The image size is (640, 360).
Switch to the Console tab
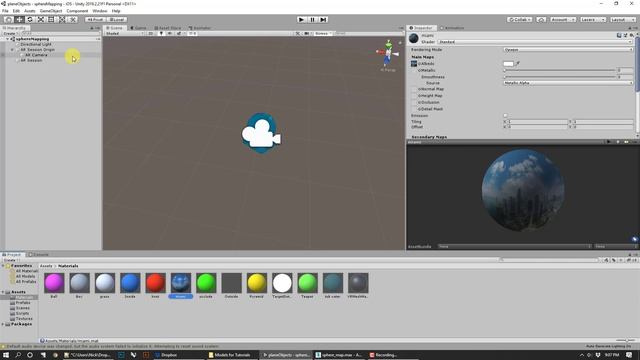38,254
